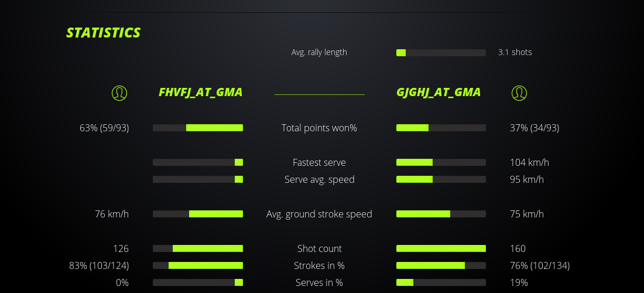Select the Total points won% label

pyautogui.click(x=319, y=128)
